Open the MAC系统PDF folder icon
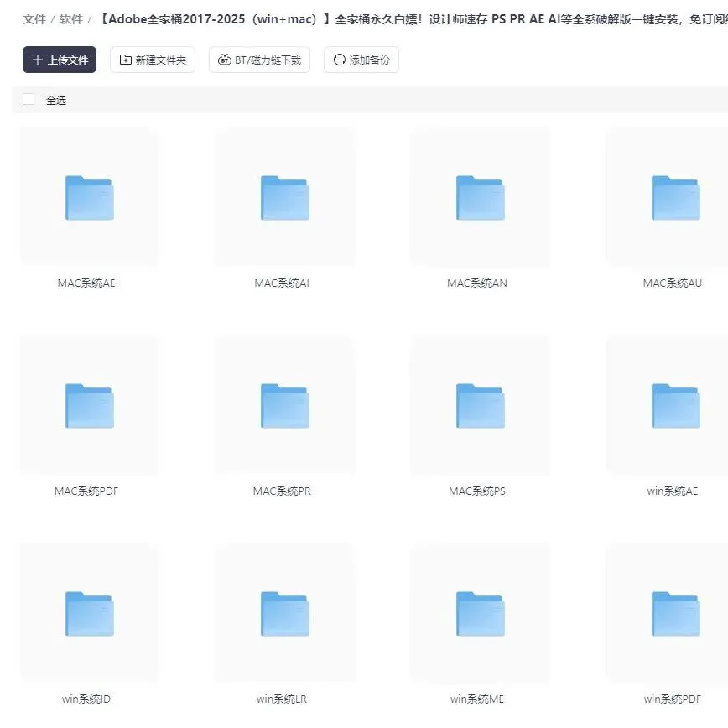Image resolution: width=728 pixels, height=728 pixels. (89, 406)
